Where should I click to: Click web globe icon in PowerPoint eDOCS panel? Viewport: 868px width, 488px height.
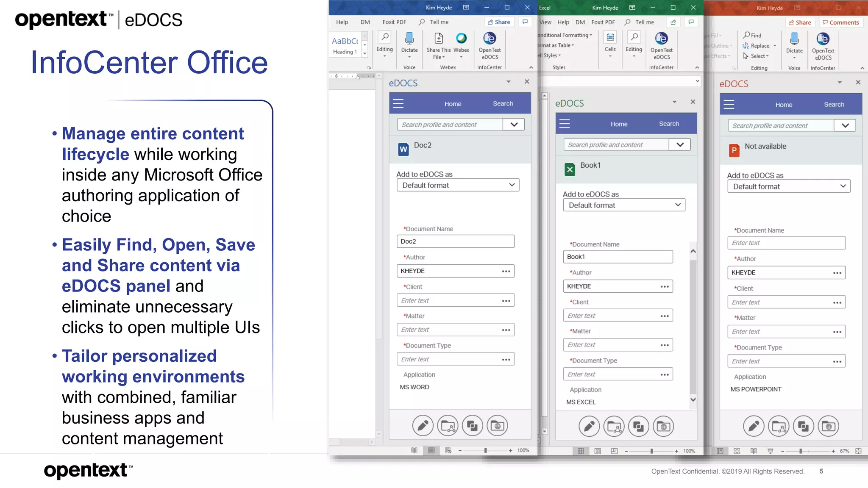[x=829, y=427]
